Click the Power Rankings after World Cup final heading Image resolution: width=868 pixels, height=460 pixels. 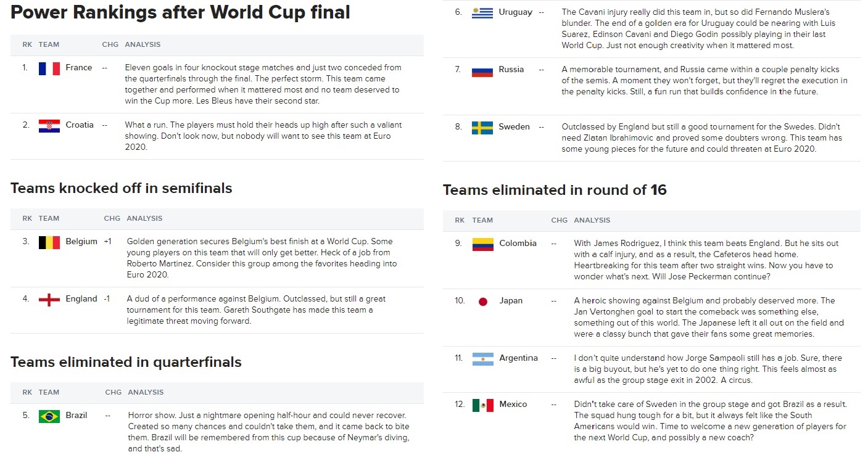click(180, 12)
